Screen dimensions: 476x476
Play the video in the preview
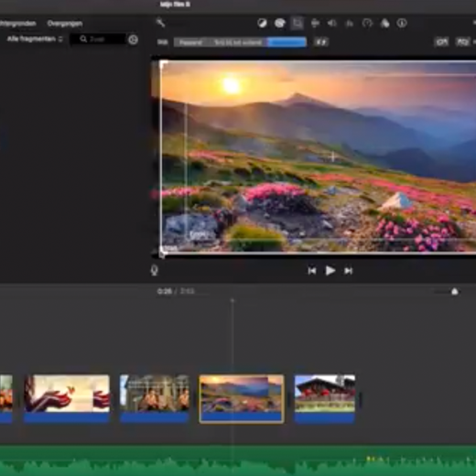coord(330,271)
